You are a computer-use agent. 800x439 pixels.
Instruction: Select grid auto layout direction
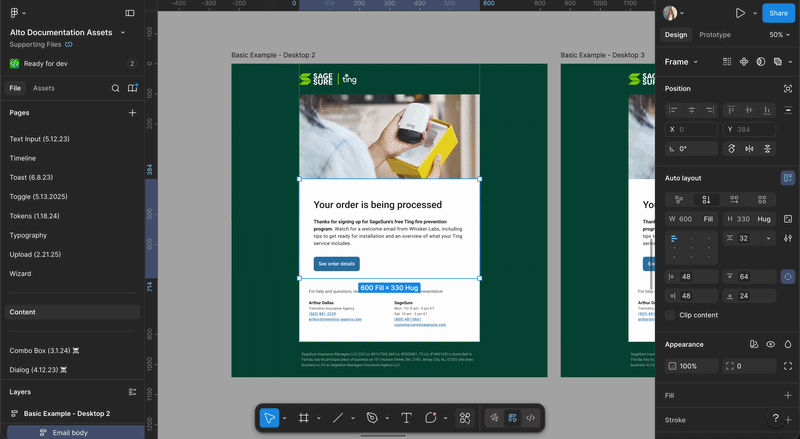click(762, 200)
